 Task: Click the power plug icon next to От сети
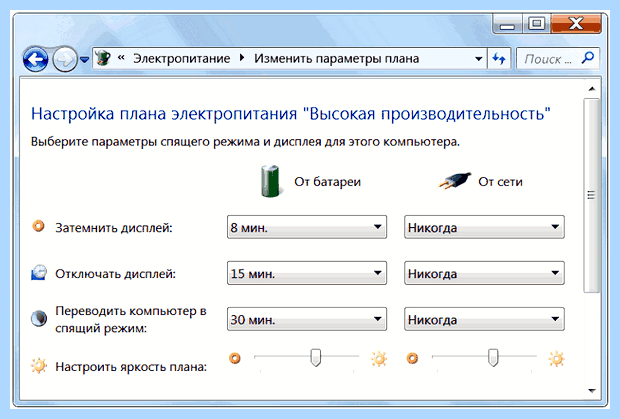[x=455, y=181]
